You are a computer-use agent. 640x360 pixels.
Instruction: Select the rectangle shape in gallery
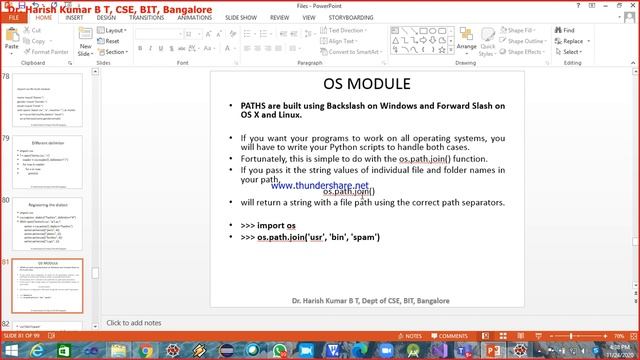(x=423, y=31)
